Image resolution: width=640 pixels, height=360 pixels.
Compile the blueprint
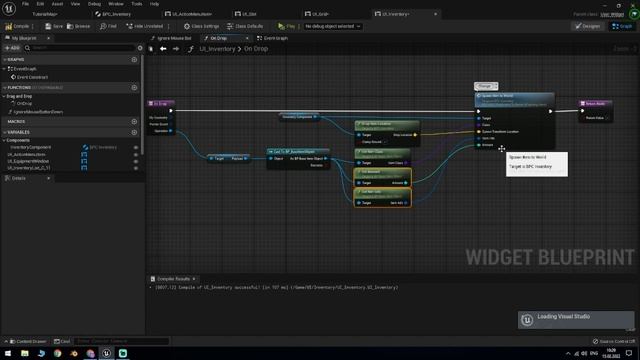click(17, 26)
